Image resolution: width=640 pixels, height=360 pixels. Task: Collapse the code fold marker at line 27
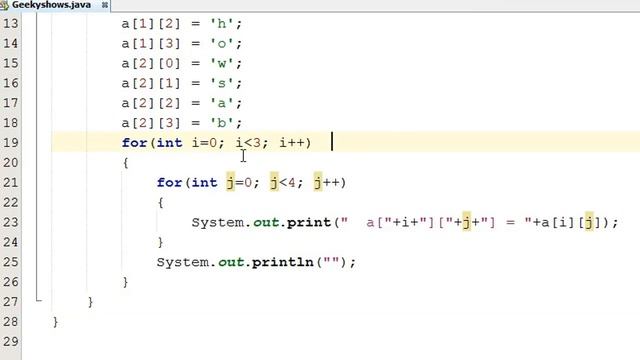coord(38,300)
